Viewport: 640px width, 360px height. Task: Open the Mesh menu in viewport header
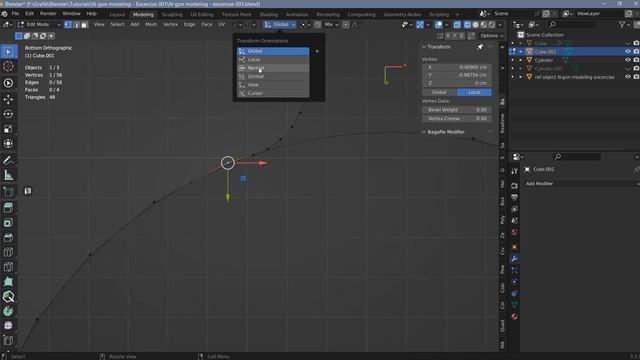pos(151,24)
